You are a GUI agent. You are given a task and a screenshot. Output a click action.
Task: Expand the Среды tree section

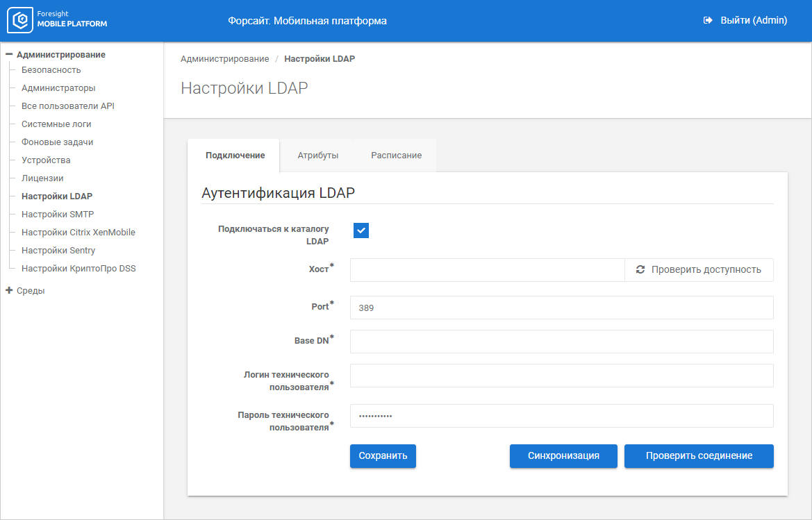[10, 290]
